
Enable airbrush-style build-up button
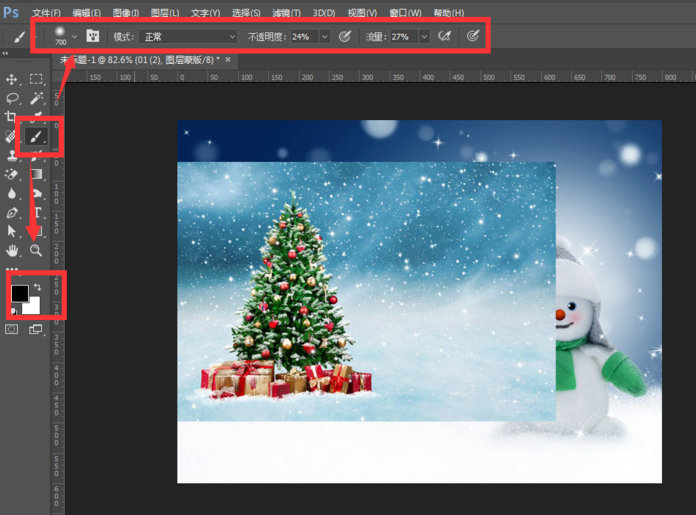(x=444, y=36)
